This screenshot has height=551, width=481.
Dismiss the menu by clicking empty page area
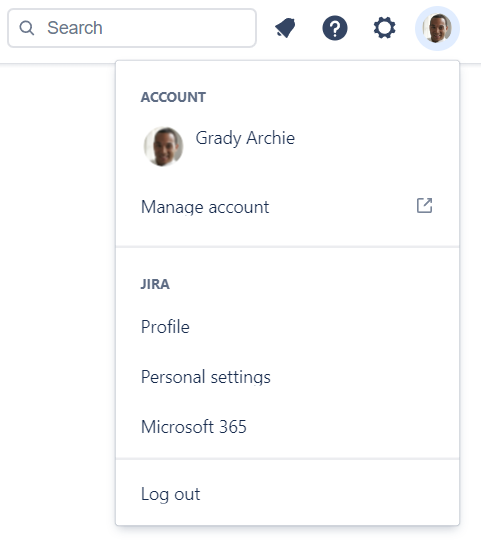pyautogui.click(x=56, y=281)
